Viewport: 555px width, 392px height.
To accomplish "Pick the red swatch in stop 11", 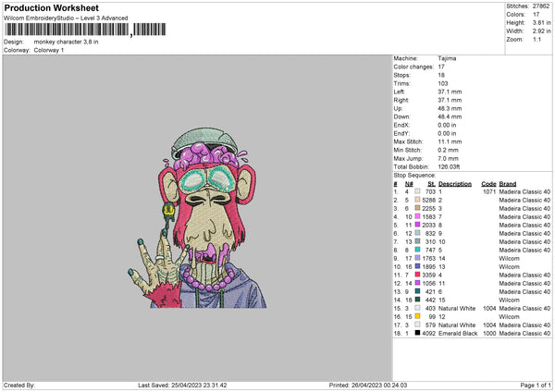I will click(x=418, y=275).
